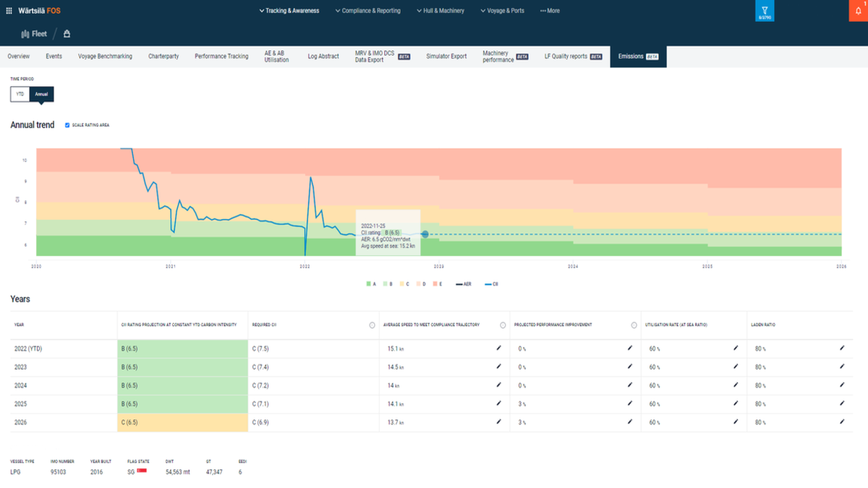Screen dimensions: 868x488
Task: Edit average speed for 2022 (YTD)
Action: 498,348
